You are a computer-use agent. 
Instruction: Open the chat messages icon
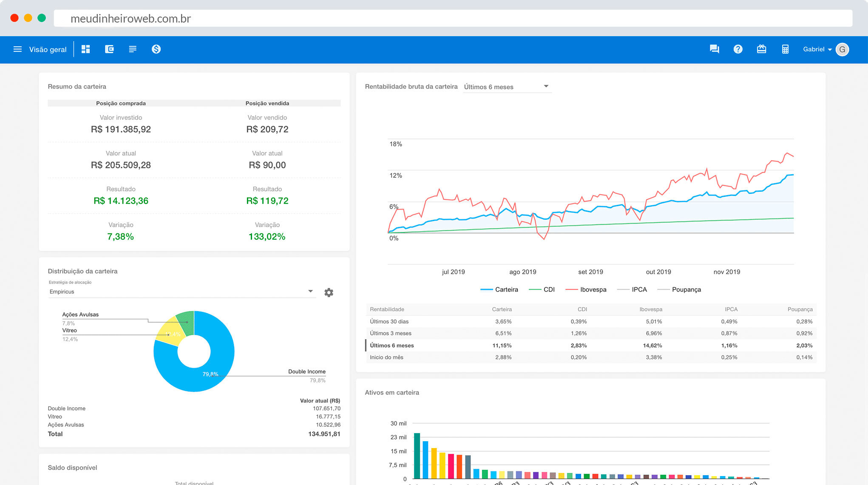click(714, 49)
